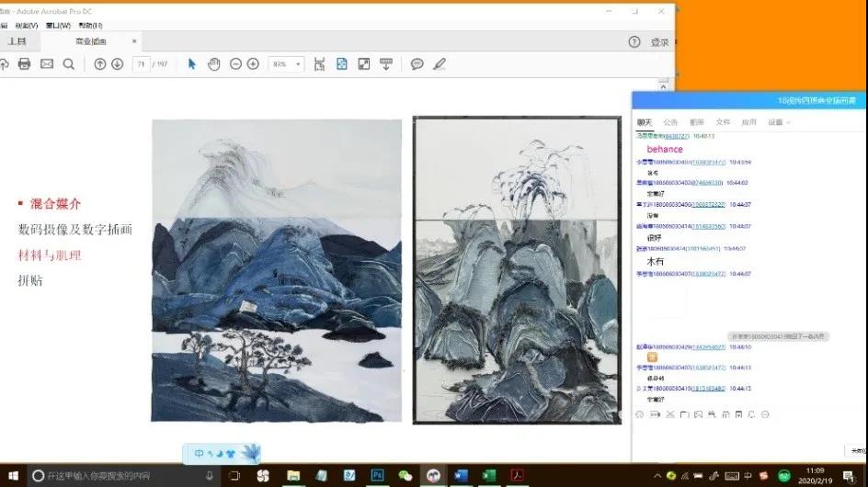Open the notification center icon
Screen dimensions: 868x487
coord(848,476)
